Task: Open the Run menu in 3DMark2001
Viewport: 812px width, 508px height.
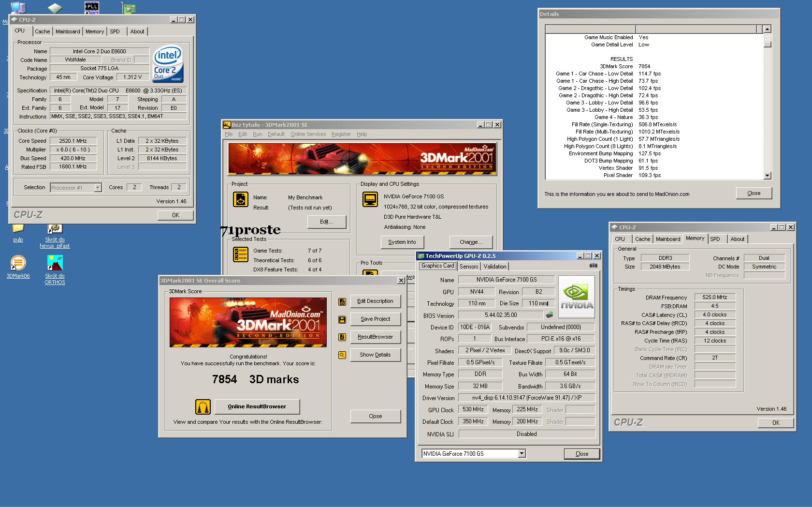Action: click(257, 134)
